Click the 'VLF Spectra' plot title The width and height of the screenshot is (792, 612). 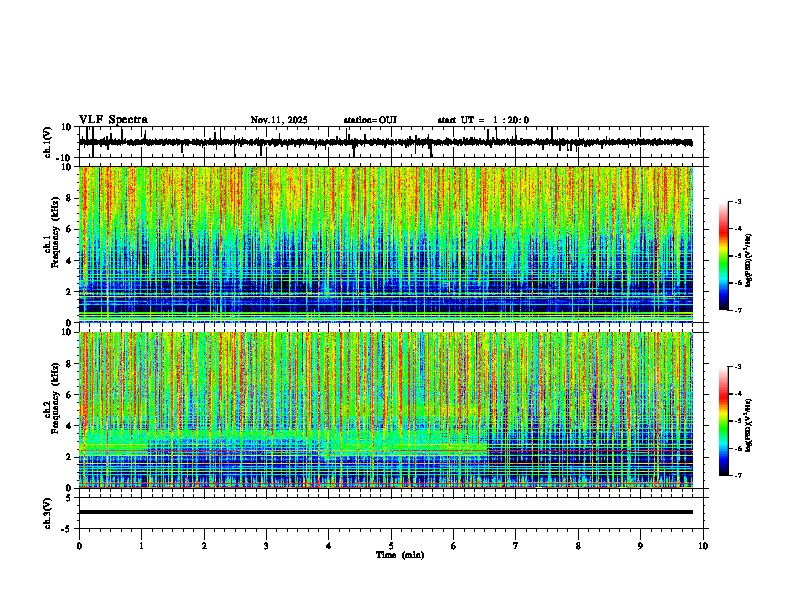113,120
